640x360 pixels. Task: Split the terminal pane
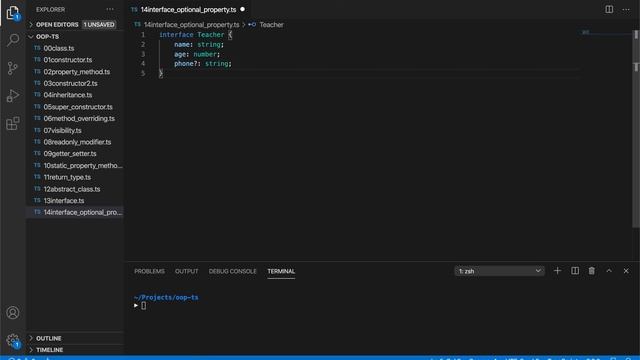pyautogui.click(x=575, y=271)
